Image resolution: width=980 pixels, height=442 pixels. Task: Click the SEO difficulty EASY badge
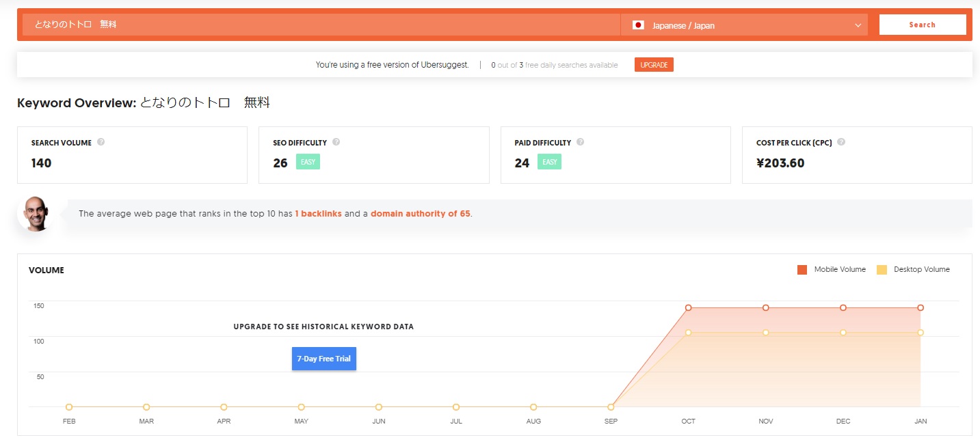[308, 162]
